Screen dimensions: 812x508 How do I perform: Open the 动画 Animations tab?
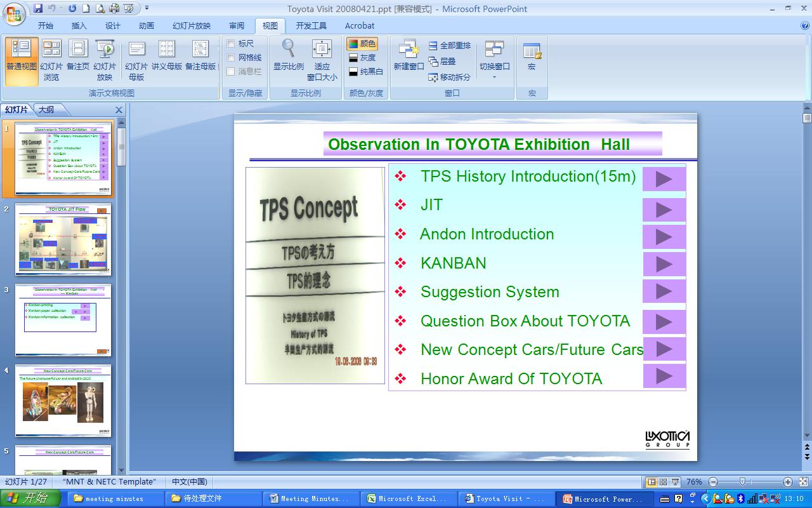[147, 26]
